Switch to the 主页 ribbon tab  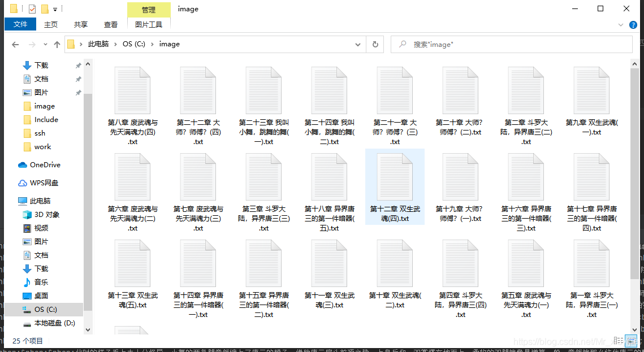(51, 25)
